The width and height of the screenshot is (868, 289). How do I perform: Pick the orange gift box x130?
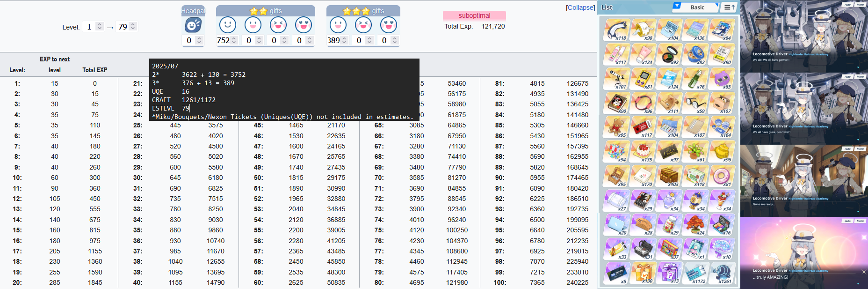point(643,273)
